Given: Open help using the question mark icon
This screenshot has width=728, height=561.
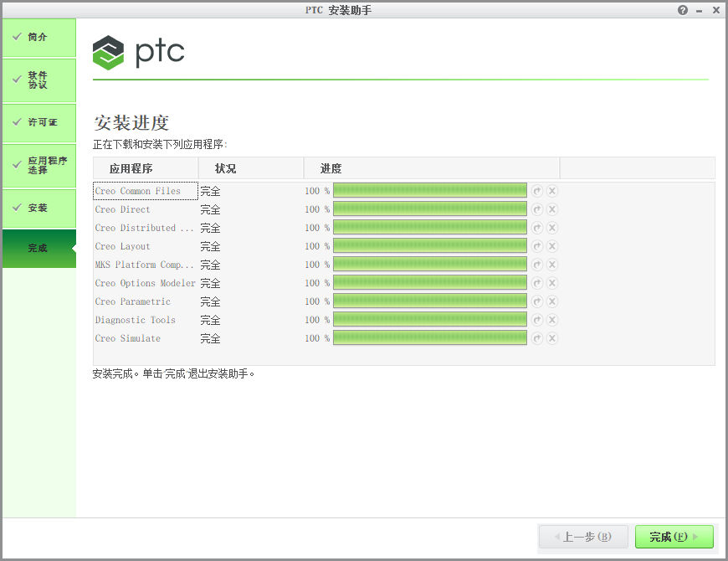Looking at the screenshot, I should (683, 10).
